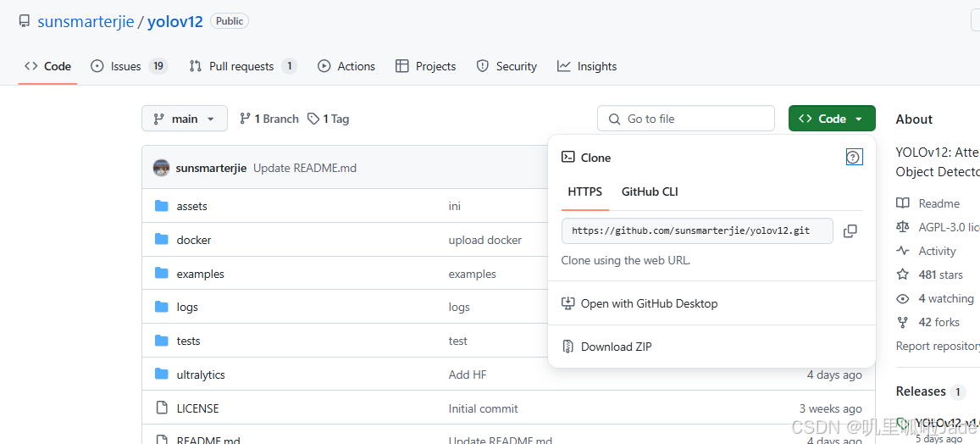Click Report repository link
Image resolution: width=980 pixels, height=444 pixels.
tap(938, 346)
